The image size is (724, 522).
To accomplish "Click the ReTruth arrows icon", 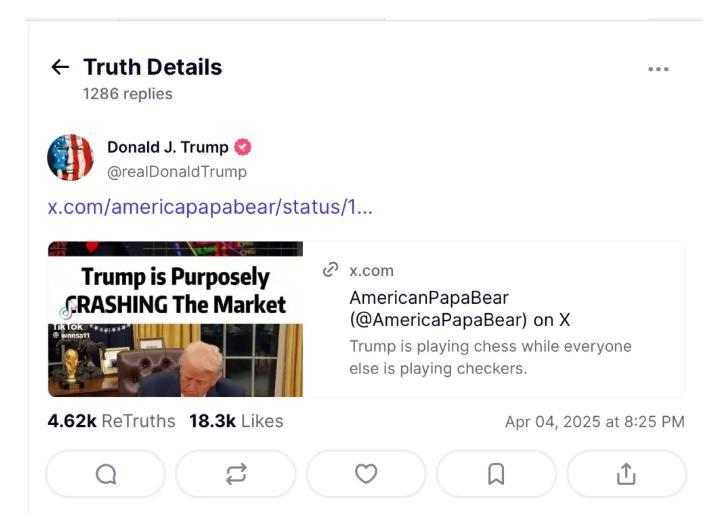I will click(236, 474).
